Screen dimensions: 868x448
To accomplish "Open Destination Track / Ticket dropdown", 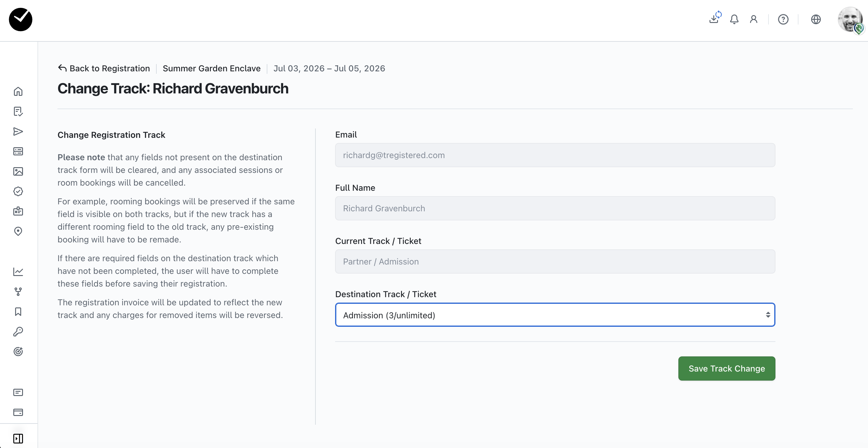I will click(555, 315).
